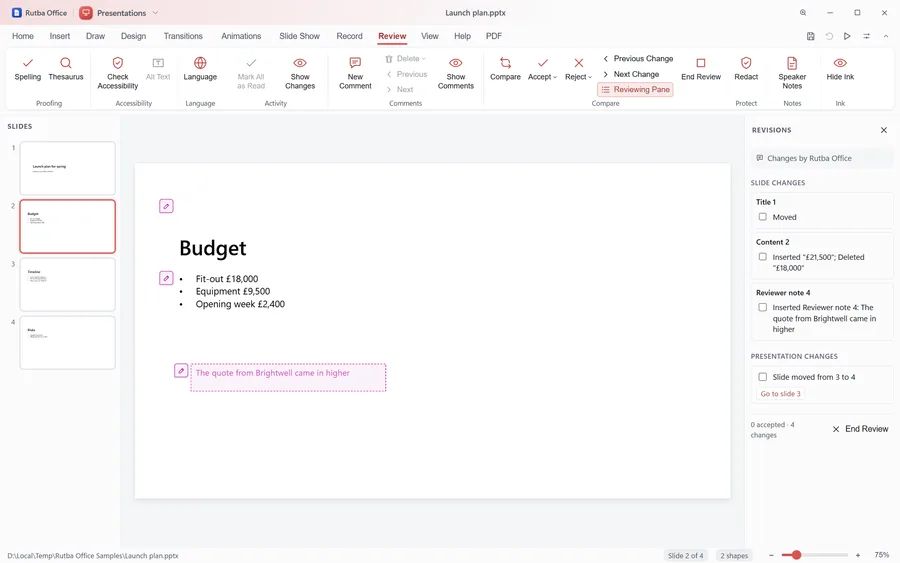
Task: Open the Reject dropdown arrow
Action: coord(589,77)
